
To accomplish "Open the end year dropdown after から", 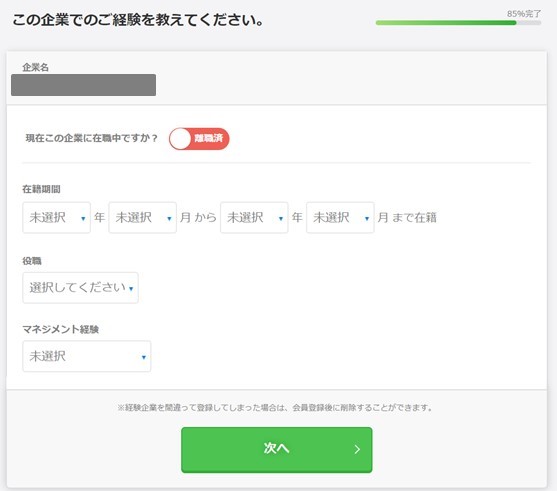I will pyautogui.click(x=254, y=217).
